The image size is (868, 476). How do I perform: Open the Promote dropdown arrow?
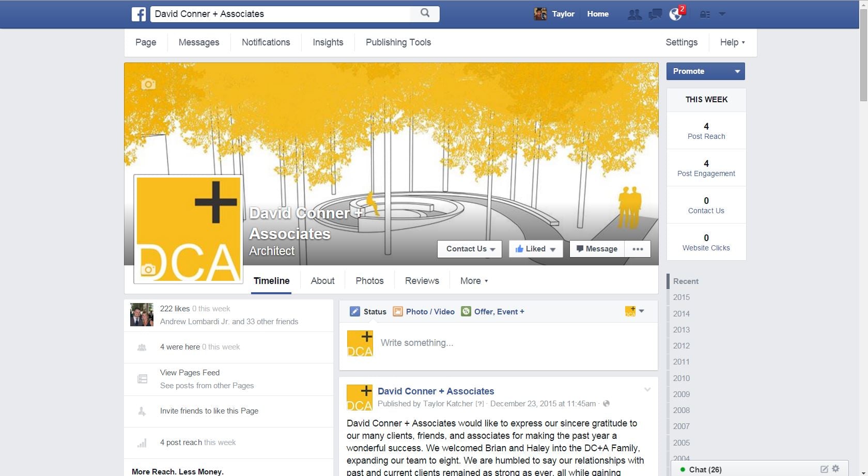coord(737,71)
